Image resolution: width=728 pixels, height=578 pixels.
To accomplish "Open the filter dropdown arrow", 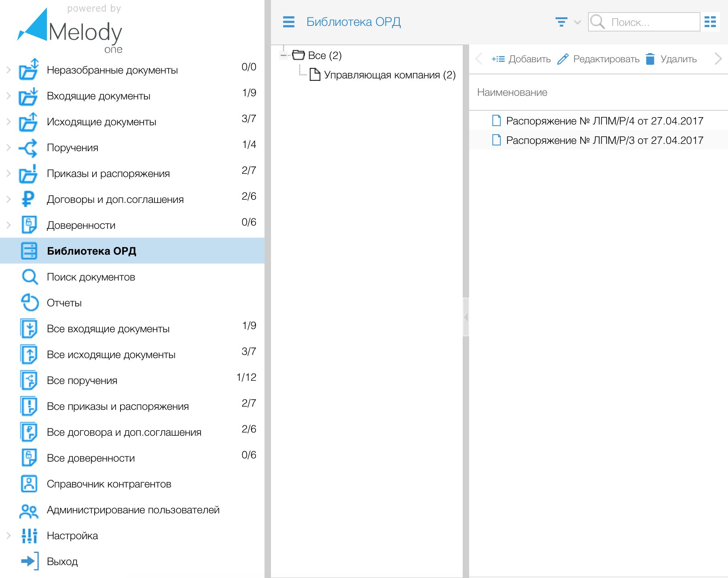I will tap(577, 22).
